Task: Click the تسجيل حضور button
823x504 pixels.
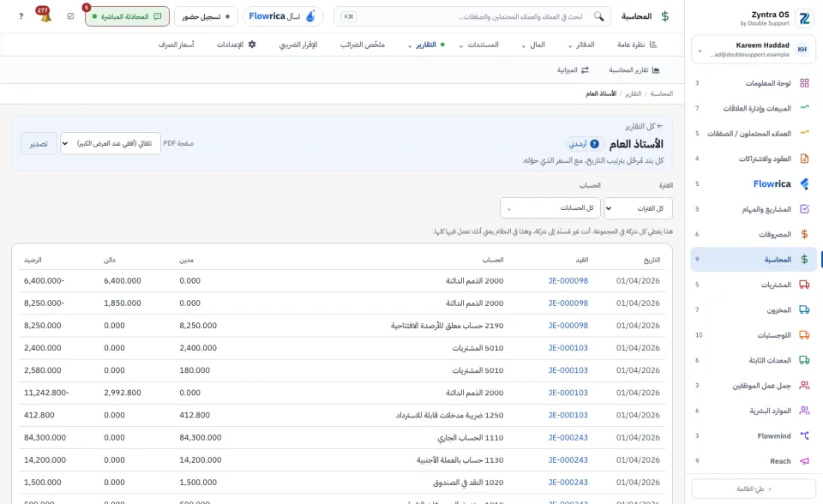Action: [206, 16]
